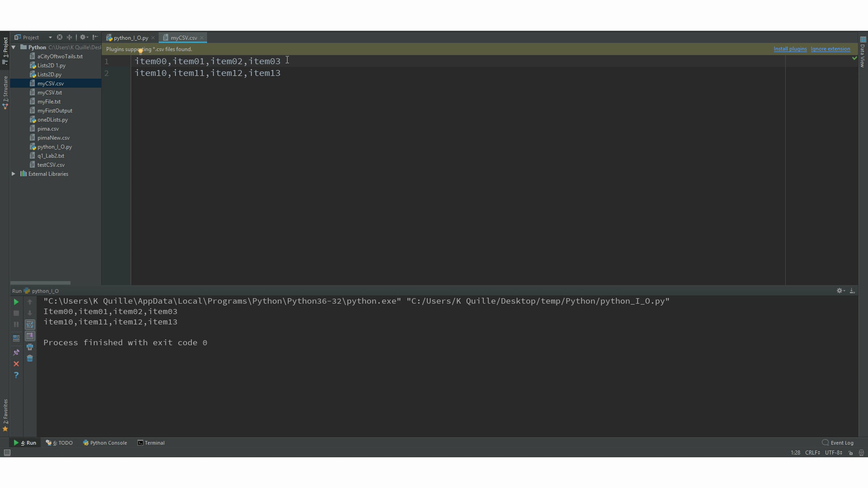Click the Print console output icon

[30, 347]
